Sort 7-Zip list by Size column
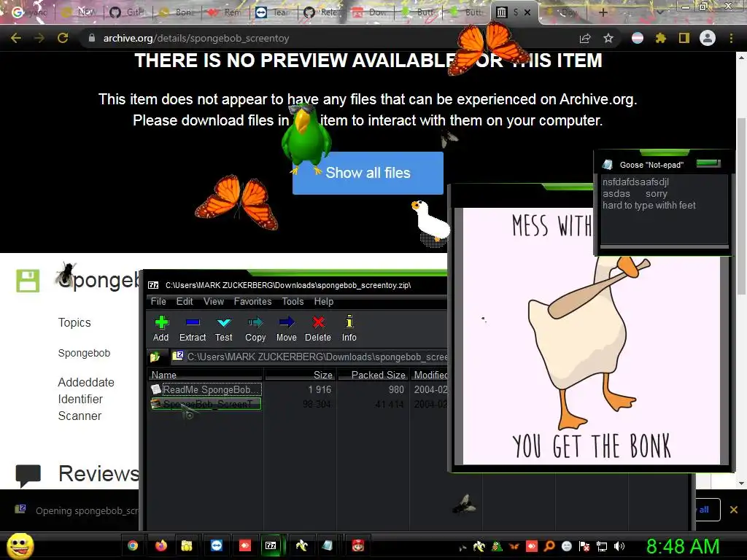Image resolution: width=747 pixels, height=560 pixels. 300,375
